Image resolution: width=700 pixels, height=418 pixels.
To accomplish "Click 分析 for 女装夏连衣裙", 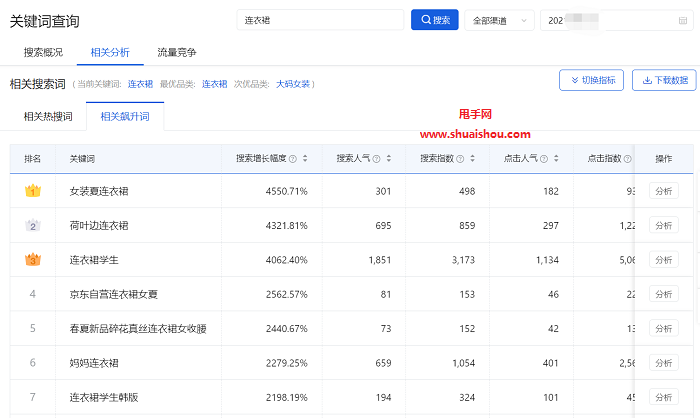I will (x=664, y=191).
